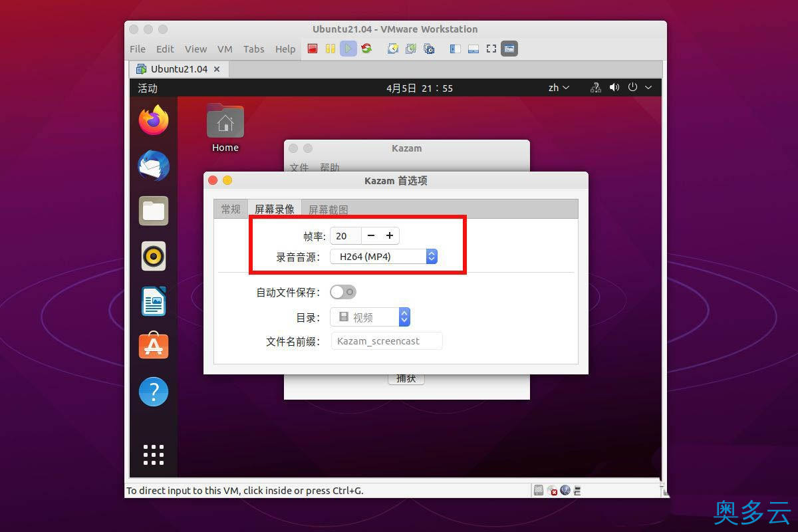Open the VM menu in VMware

point(225,49)
